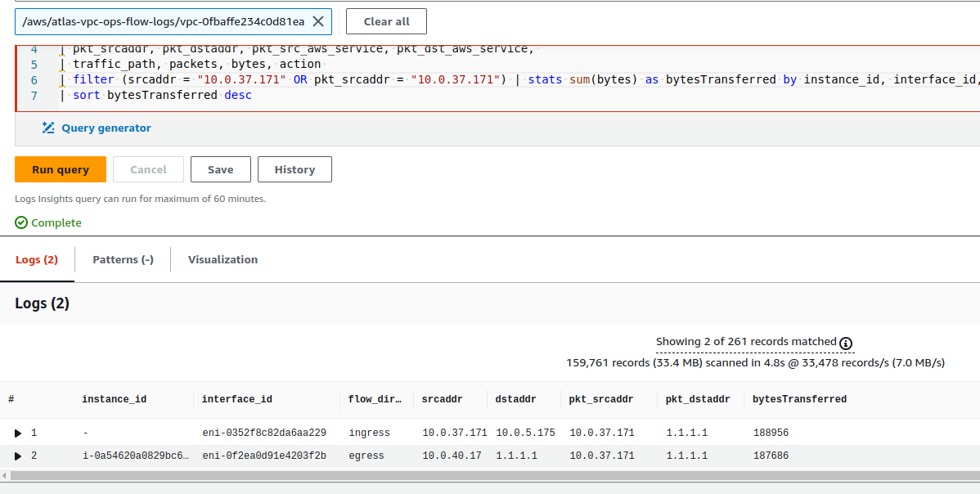The image size is (980, 494).
Task: Click the 10.0.5.175 dstaddr cell
Action: (526, 433)
